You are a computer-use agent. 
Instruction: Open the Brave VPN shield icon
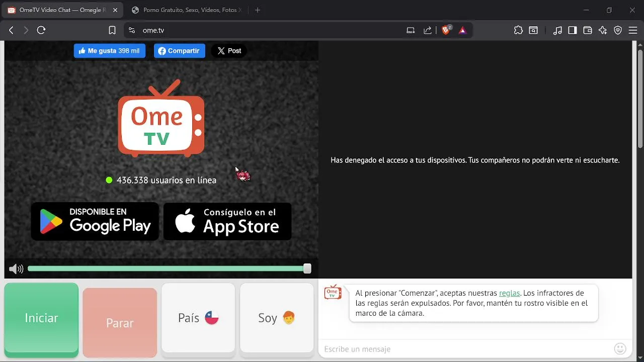(618, 30)
